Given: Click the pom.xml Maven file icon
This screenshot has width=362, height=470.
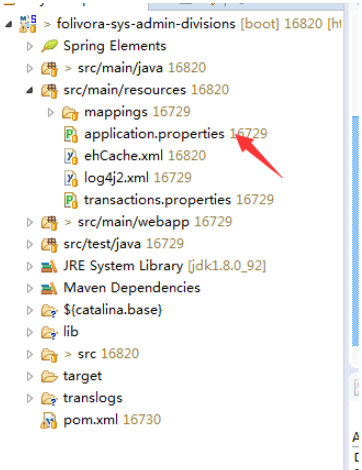Looking at the screenshot, I should click(49, 420).
